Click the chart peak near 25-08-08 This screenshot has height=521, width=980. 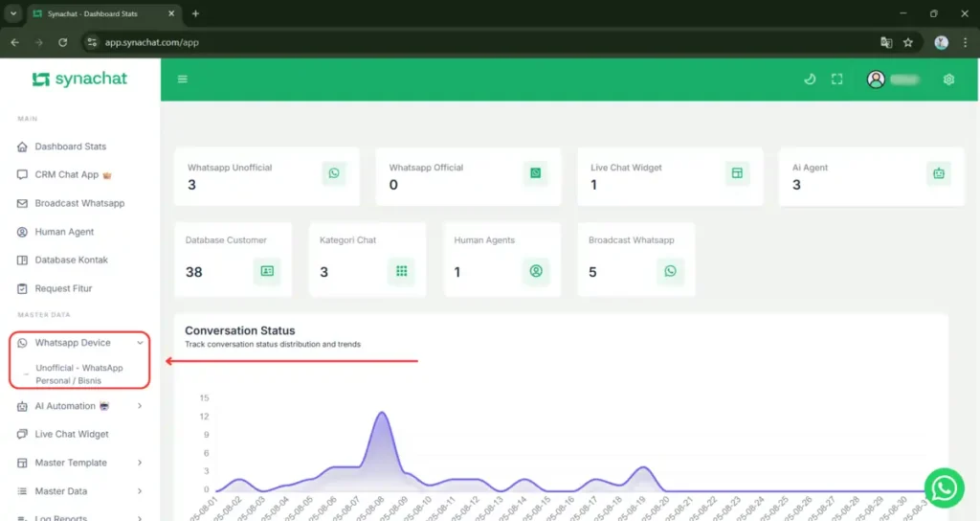point(382,413)
